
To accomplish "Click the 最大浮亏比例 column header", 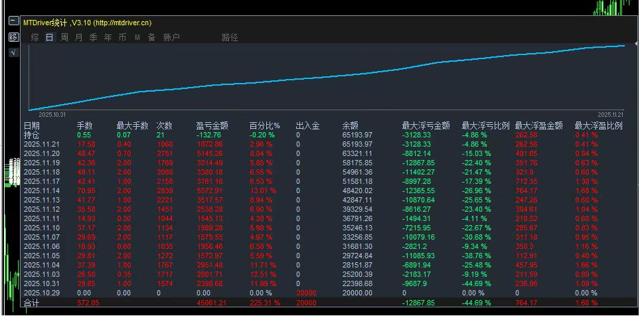I will point(486,125).
